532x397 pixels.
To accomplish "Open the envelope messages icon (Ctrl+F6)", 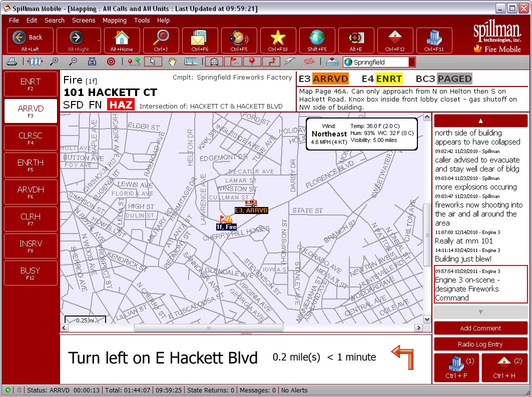I will pos(200,40).
